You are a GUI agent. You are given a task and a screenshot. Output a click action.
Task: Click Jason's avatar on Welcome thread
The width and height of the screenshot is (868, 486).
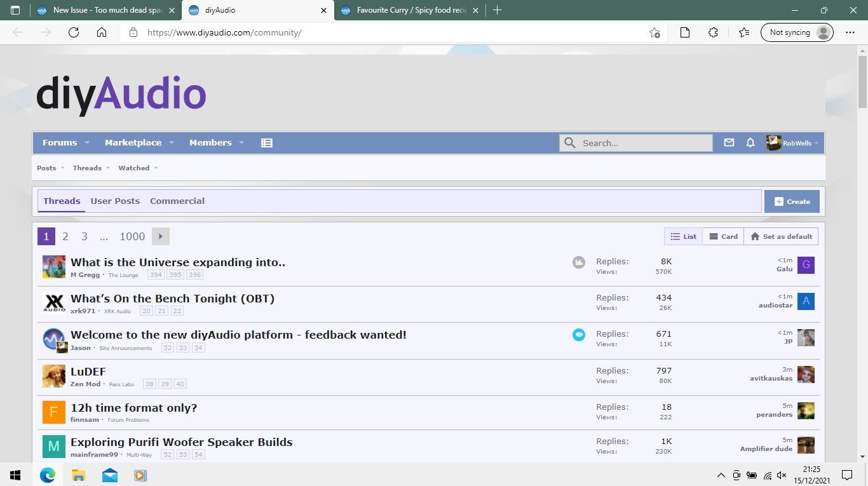(x=54, y=339)
